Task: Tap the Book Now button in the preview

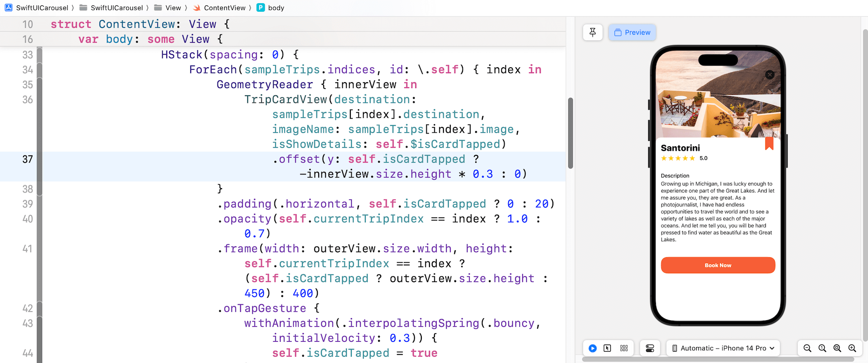Action: [718, 265]
